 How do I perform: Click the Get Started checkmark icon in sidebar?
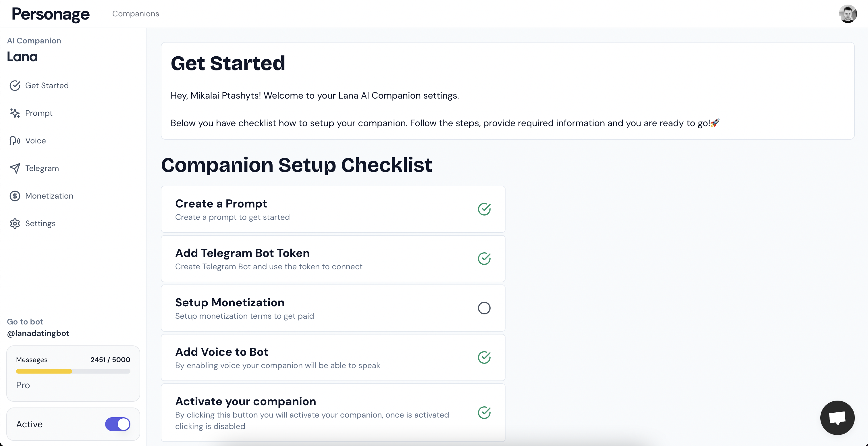click(15, 86)
